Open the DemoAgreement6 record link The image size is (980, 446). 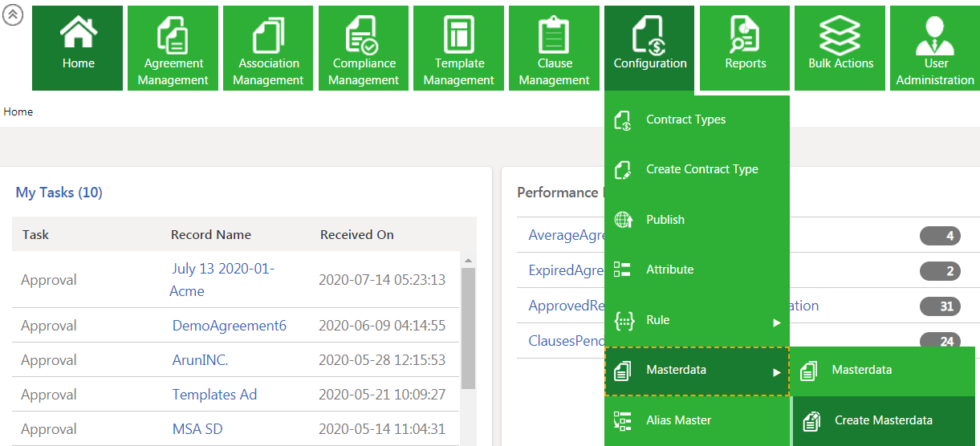point(229,326)
